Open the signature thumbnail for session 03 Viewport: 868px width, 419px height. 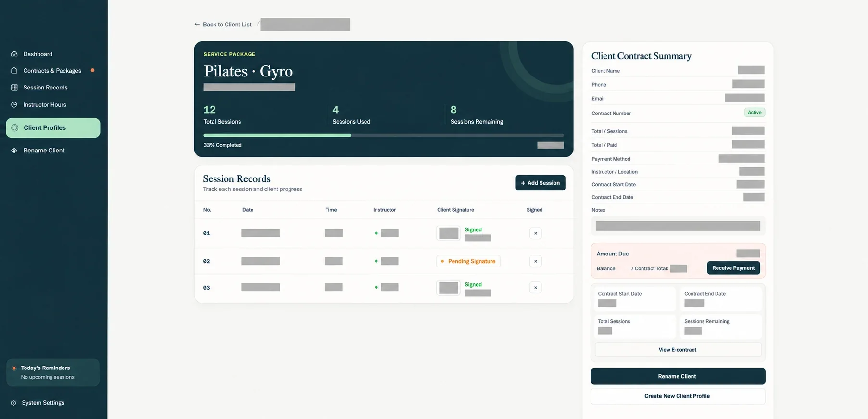coord(449,288)
